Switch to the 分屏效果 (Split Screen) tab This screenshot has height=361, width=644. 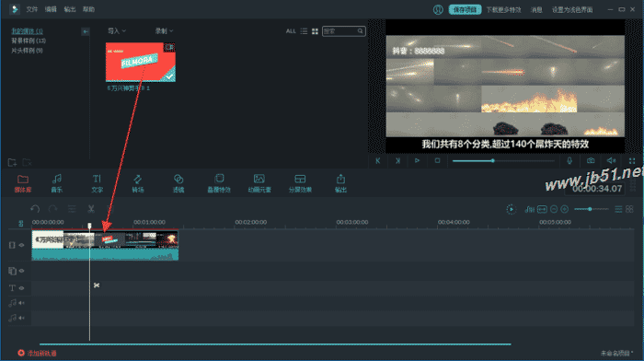coord(300,183)
